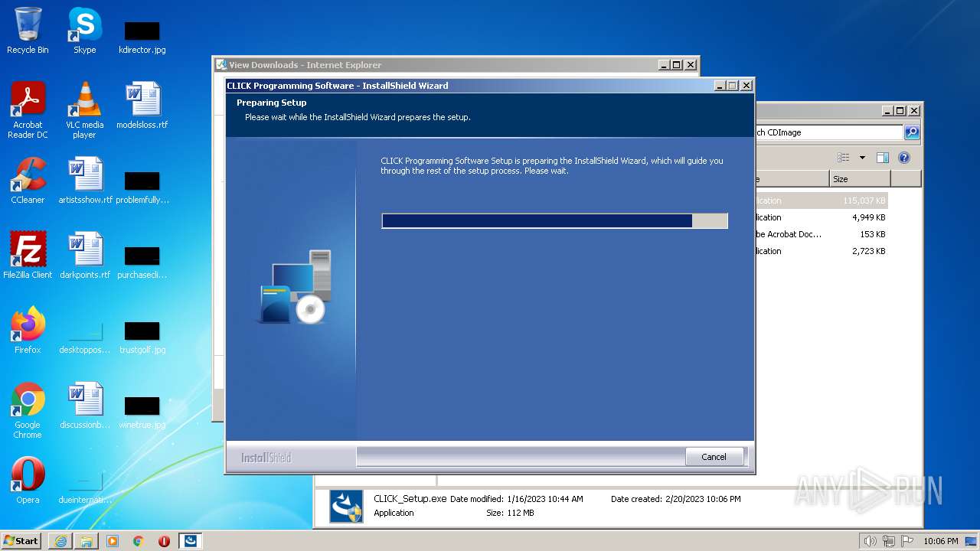Open Opera from the taskbar
Viewport: 980px width, 551px height.
(x=164, y=541)
